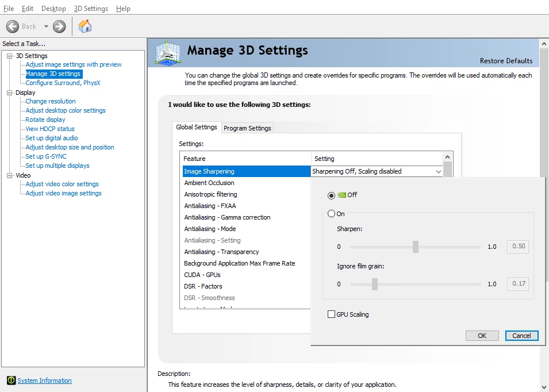The height and width of the screenshot is (392, 549).
Task: Open Adjust image settings with preview
Action: (x=74, y=64)
